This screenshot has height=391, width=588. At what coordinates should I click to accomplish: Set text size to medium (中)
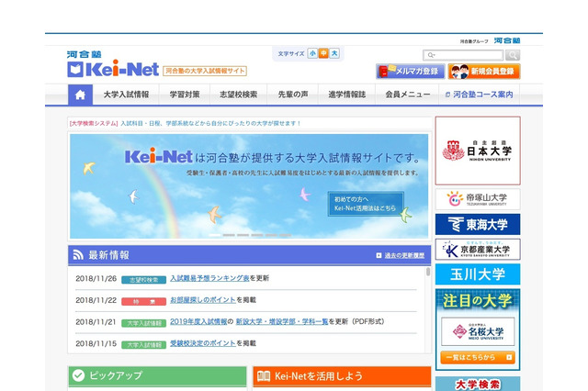click(x=323, y=53)
